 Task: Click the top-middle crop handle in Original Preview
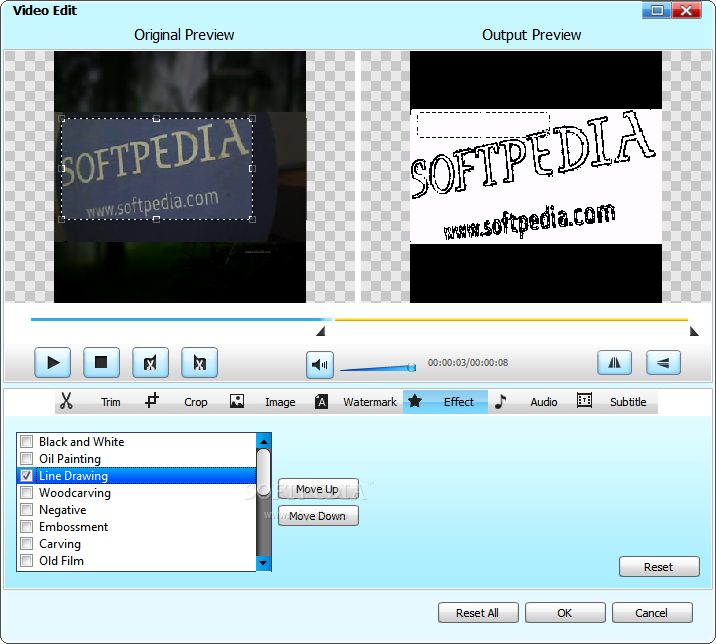(x=156, y=119)
